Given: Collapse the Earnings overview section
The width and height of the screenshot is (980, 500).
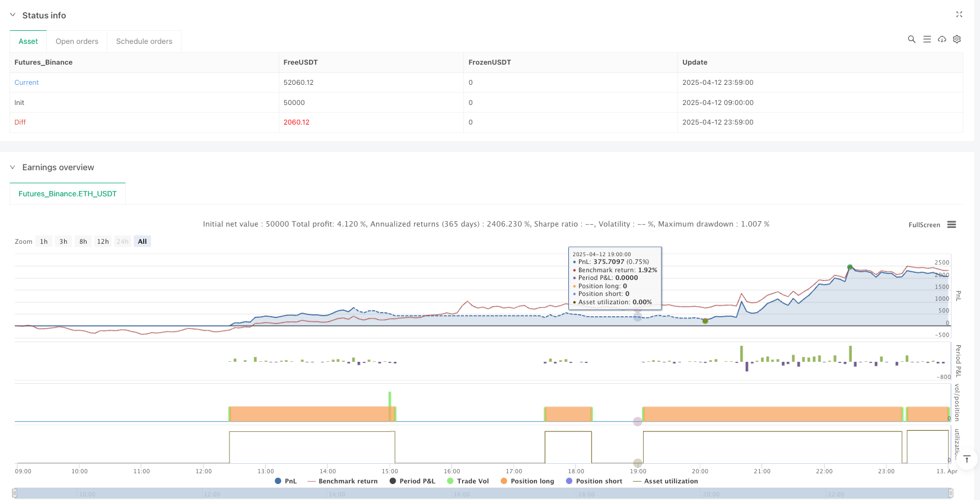Looking at the screenshot, I should [x=13, y=167].
